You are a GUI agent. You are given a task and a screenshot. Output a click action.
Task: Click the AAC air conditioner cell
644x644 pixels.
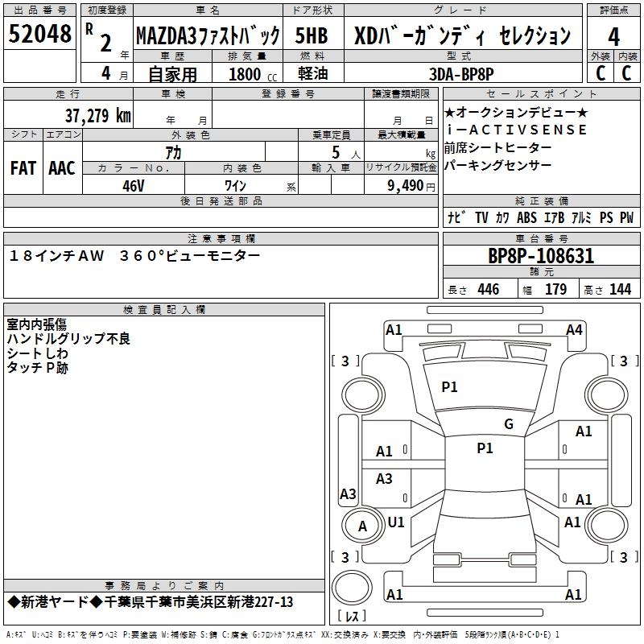[x=62, y=168]
